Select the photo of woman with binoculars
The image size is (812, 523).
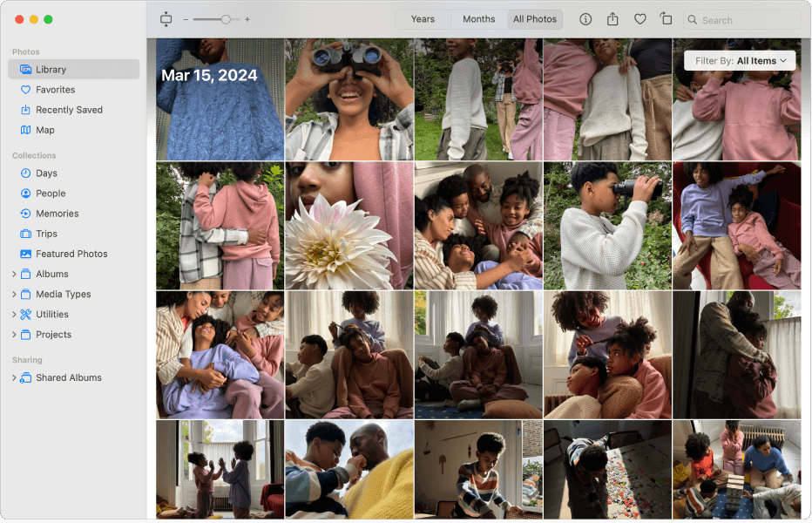[x=349, y=99]
